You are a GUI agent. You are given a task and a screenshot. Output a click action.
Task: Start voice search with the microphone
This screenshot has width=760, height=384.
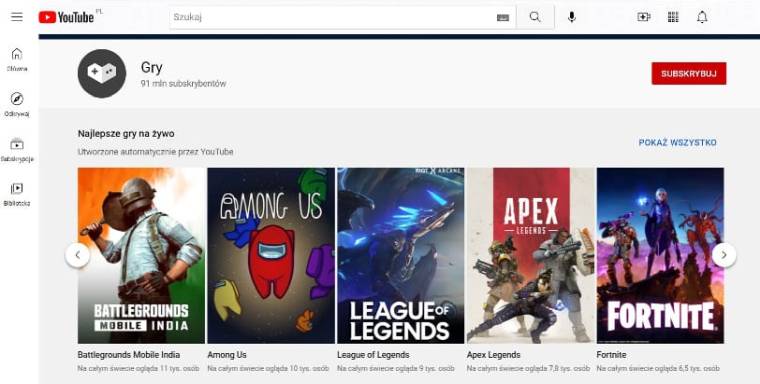click(x=572, y=17)
